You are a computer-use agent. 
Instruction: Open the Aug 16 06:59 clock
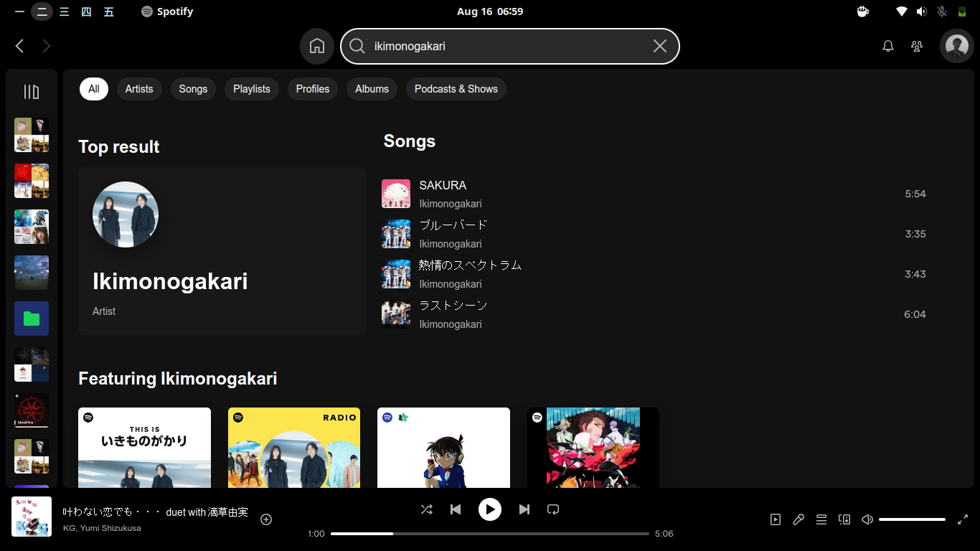[x=490, y=11]
